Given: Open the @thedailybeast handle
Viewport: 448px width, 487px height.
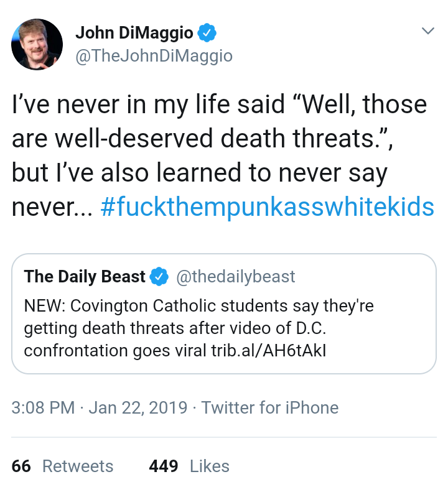Looking at the screenshot, I should tap(235, 276).
